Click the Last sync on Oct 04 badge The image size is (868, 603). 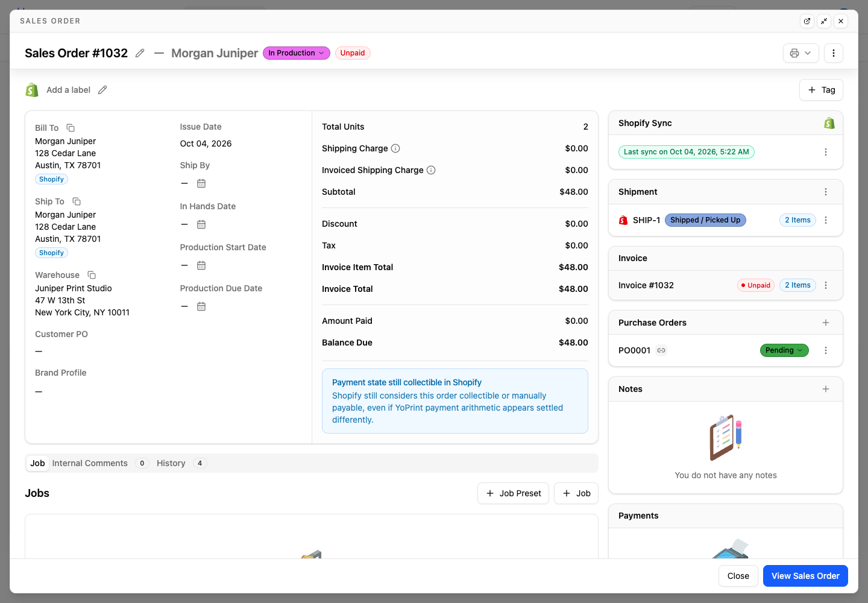(x=687, y=152)
